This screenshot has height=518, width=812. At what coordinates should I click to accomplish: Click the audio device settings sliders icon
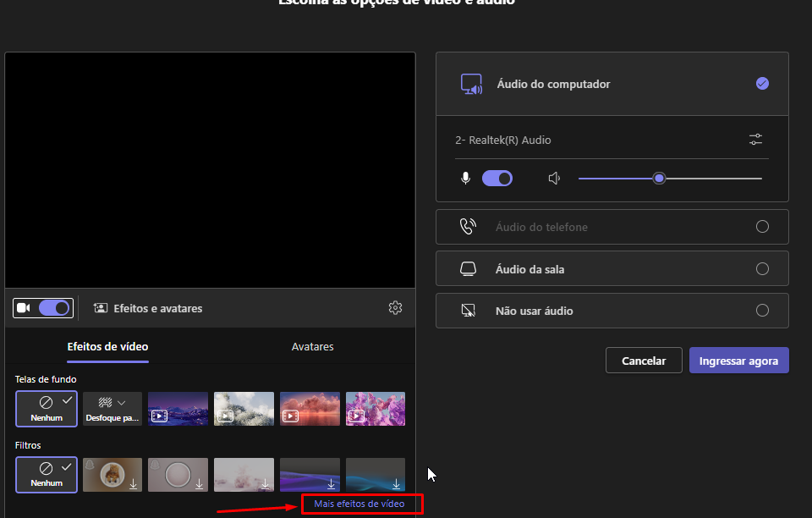755,140
